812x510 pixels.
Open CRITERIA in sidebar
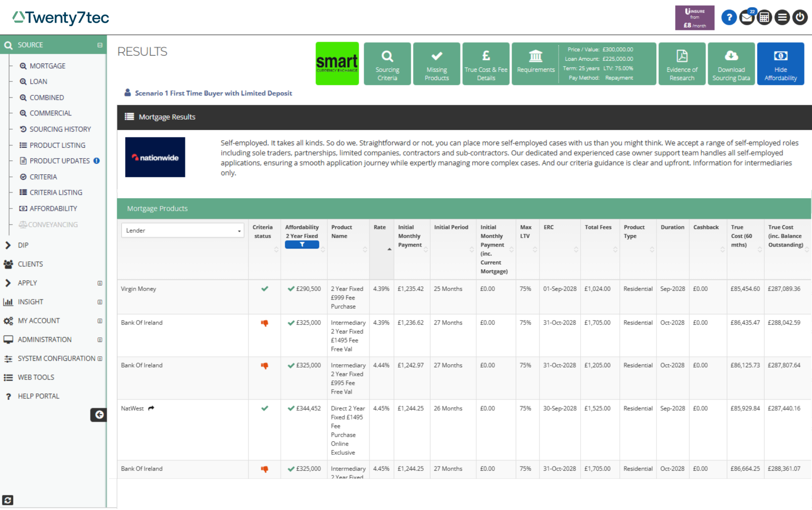[38, 177]
